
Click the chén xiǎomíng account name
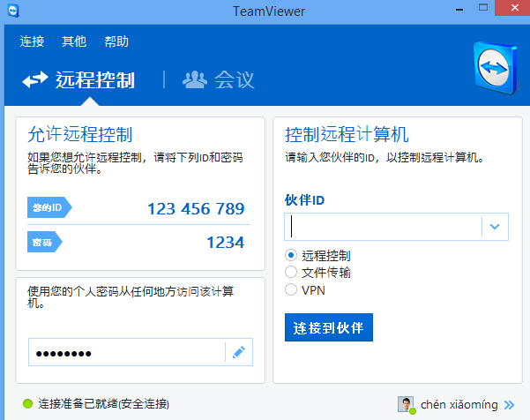coord(459,404)
